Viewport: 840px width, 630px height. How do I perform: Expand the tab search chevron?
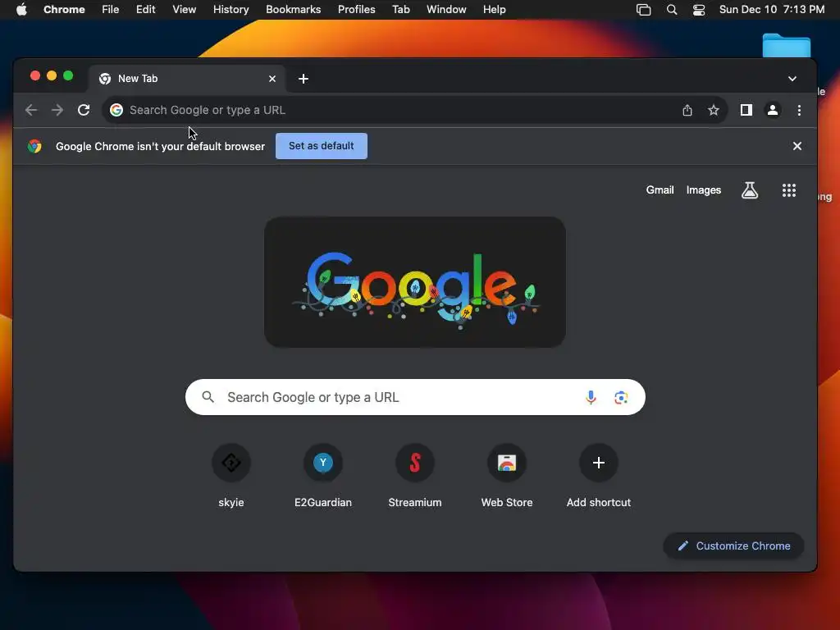click(792, 79)
